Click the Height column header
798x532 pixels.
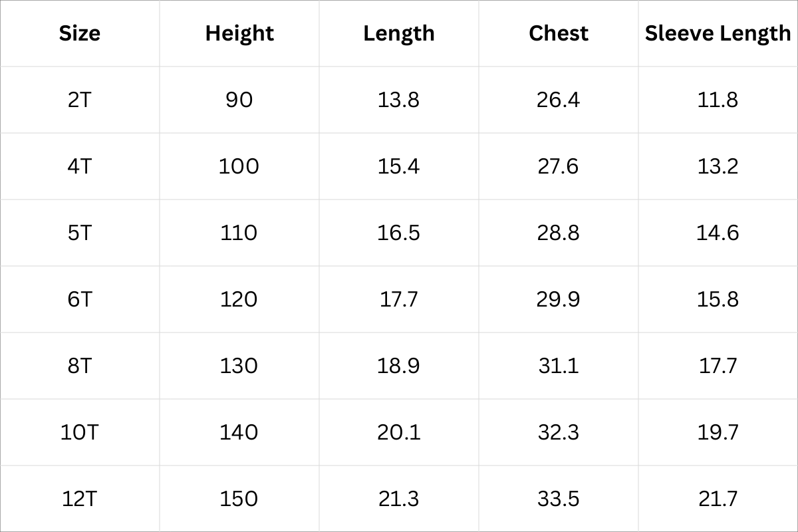tap(239, 33)
